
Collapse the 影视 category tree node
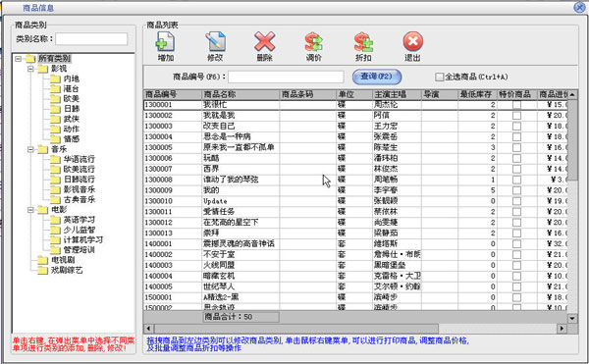click(30, 69)
